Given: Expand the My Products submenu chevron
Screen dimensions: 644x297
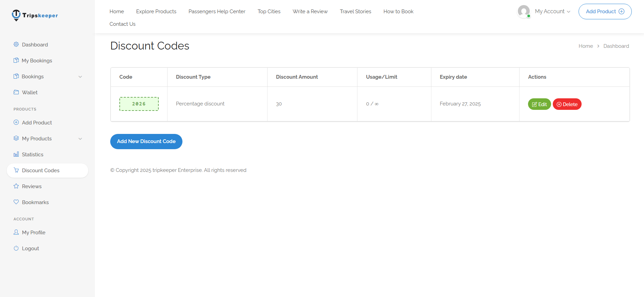Looking at the screenshot, I should pos(80,139).
